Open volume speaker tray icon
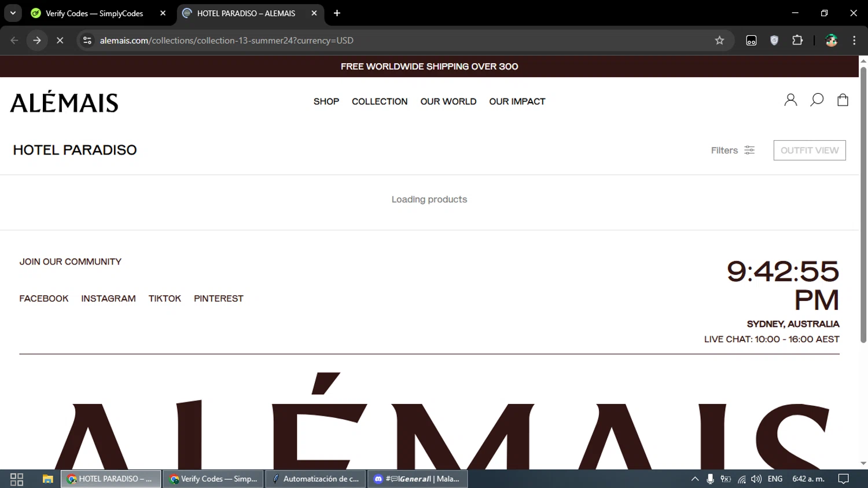This screenshot has width=868, height=488. coord(756,479)
